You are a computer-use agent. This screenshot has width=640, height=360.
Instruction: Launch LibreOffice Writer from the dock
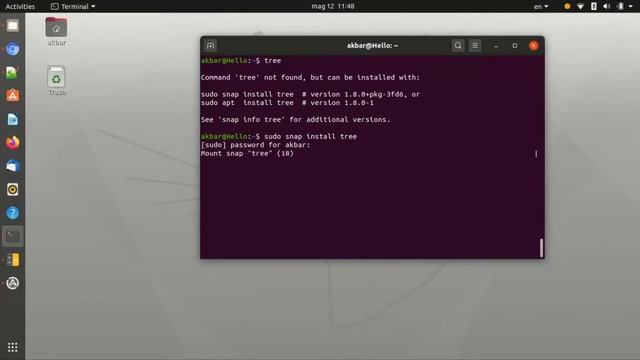13,120
